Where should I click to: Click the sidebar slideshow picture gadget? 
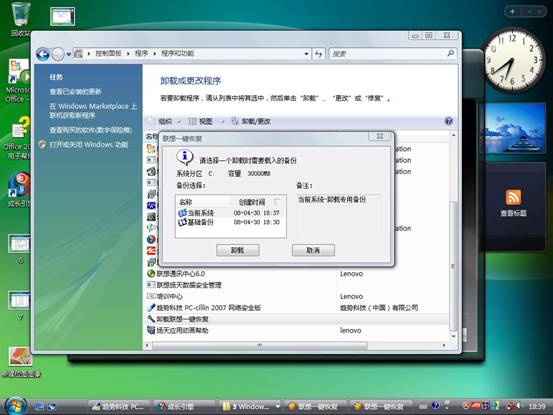(515, 128)
